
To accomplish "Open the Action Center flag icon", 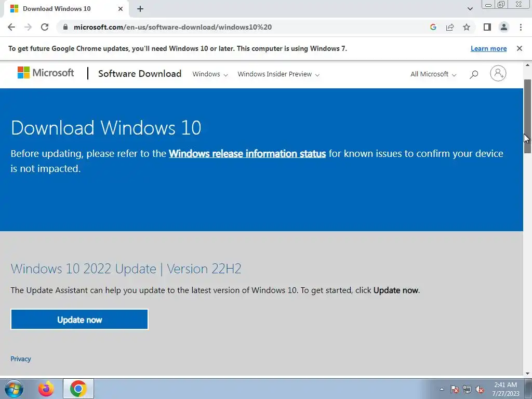I will (455, 389).
